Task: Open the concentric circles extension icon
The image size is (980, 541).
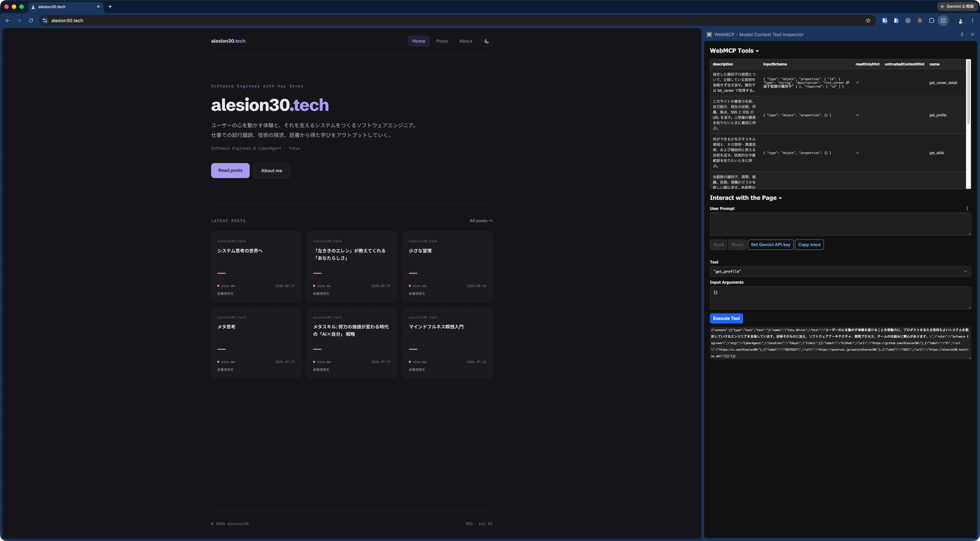Action: click(x=908, y=21)
